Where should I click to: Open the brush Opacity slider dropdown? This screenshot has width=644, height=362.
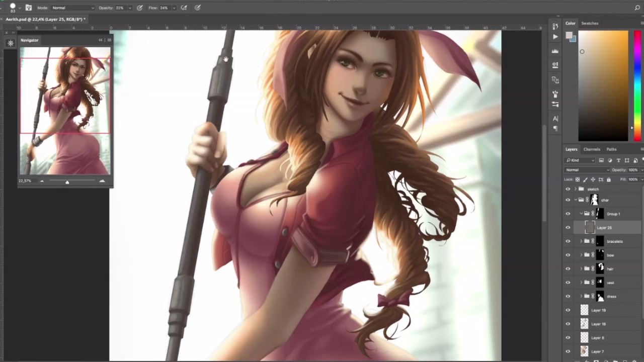pos(130,8)
